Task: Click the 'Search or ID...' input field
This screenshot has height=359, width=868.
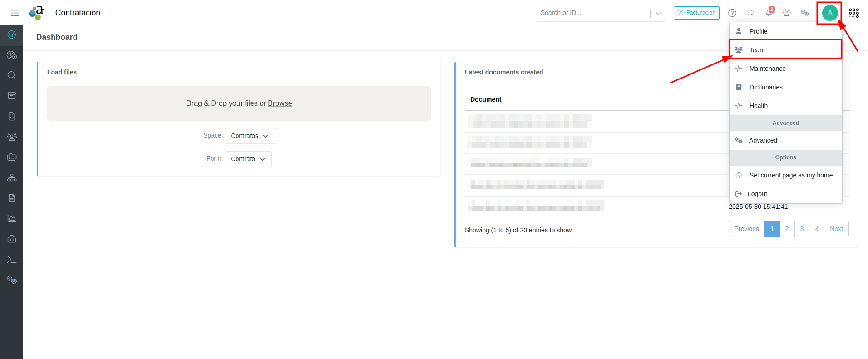Action: click(x=592, y=13)
